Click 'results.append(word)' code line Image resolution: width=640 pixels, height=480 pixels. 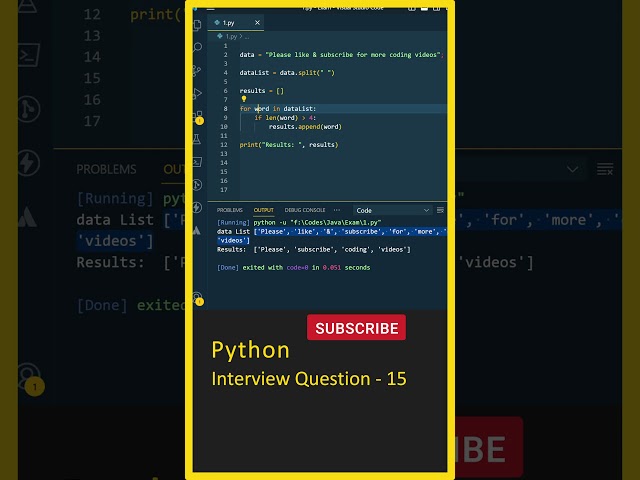[305, 127]
